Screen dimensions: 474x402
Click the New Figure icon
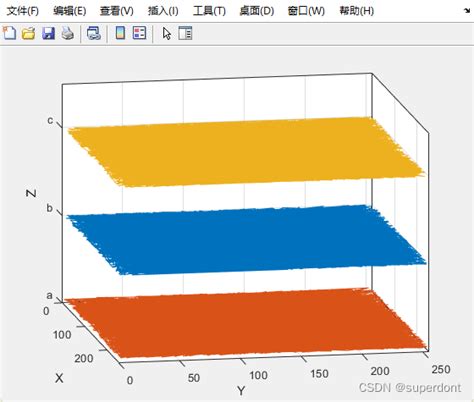click(x=9, y=33)
